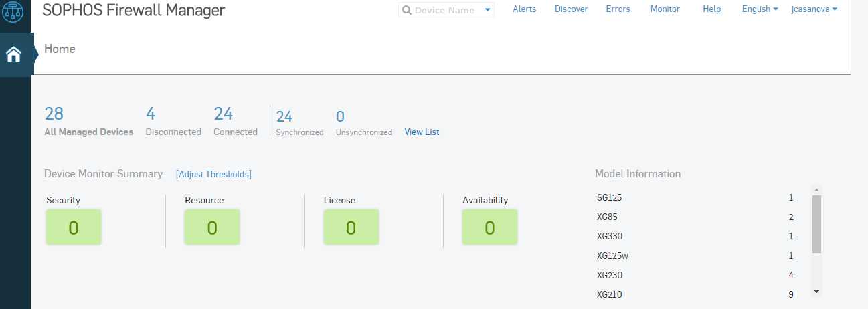Screen dimensions: 868x309
Task: Click the model list scroll-up arrow
Action: pos(816,190)
